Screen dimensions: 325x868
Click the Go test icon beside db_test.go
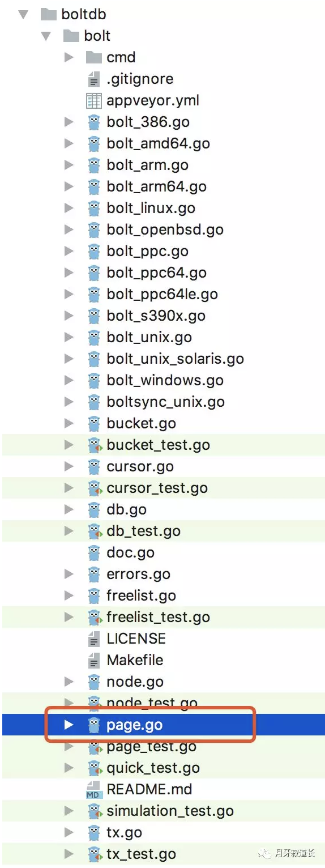click(94, 531)
